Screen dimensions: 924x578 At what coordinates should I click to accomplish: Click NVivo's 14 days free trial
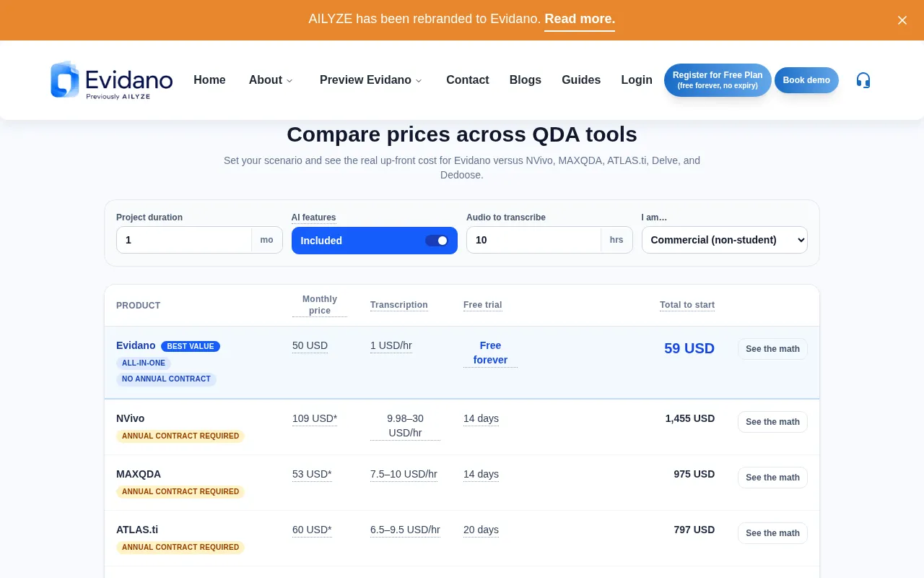click(x=481, y=418)
